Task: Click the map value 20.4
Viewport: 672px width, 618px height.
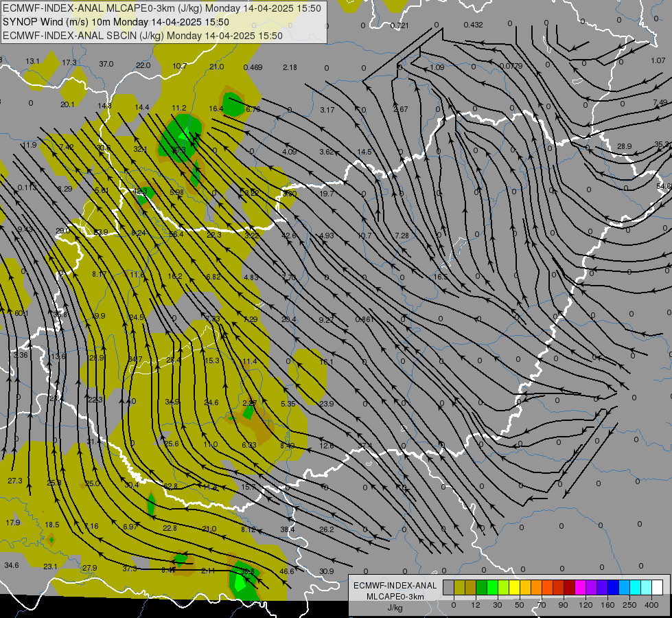Action: (289, 319)
